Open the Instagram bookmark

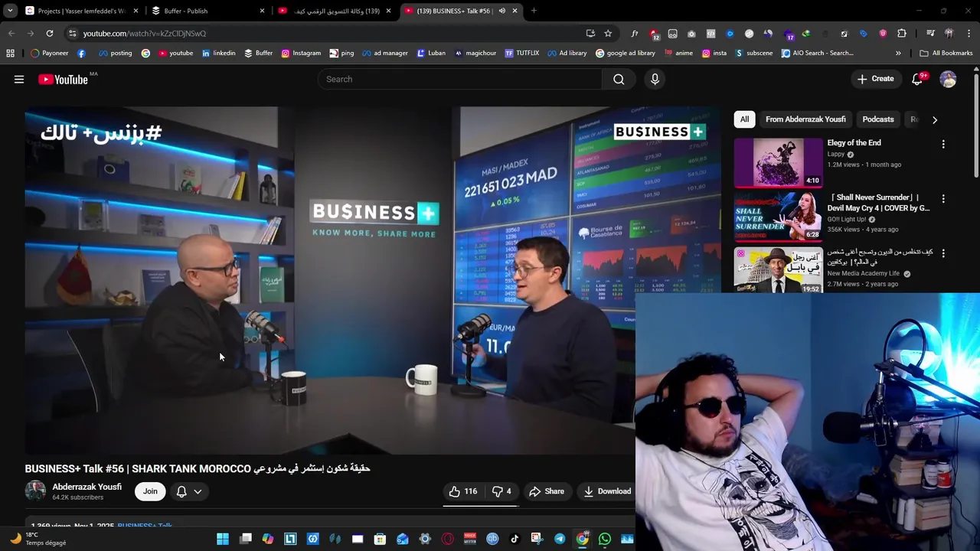[x=301, y=53]
